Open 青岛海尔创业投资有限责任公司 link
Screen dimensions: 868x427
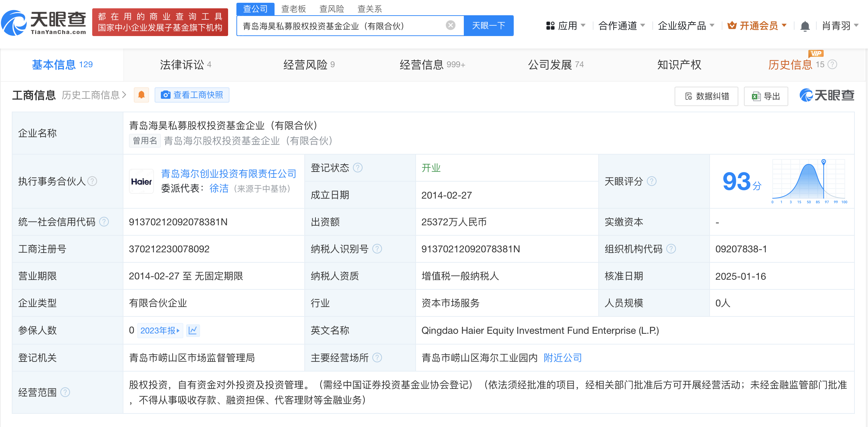click(x=228, y=174)
